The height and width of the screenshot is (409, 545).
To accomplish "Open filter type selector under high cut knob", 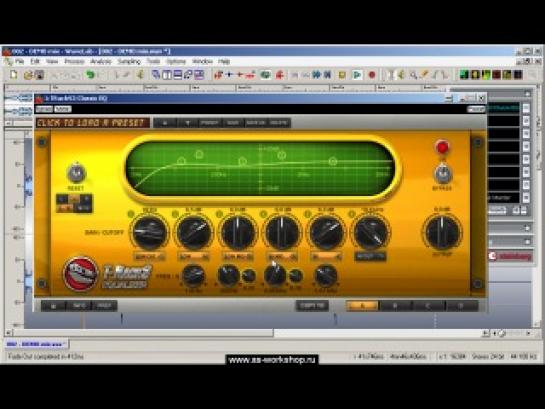I will click(x=370, y=256).
